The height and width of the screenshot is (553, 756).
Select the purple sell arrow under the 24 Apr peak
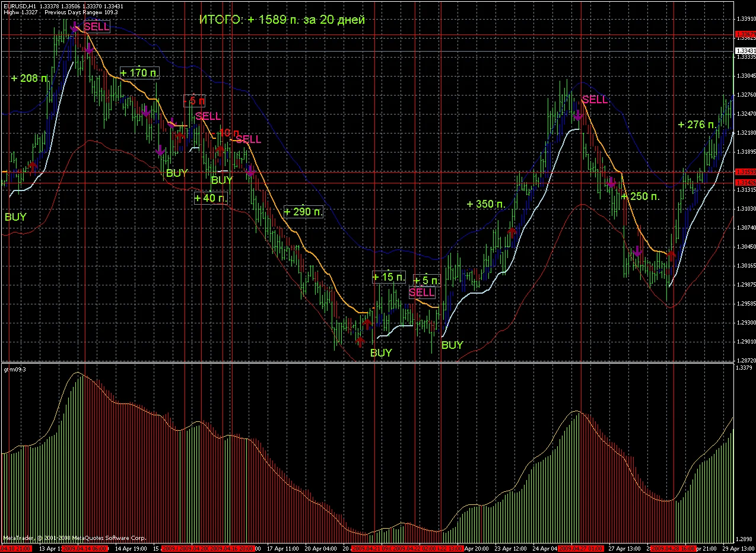[577, 115]
